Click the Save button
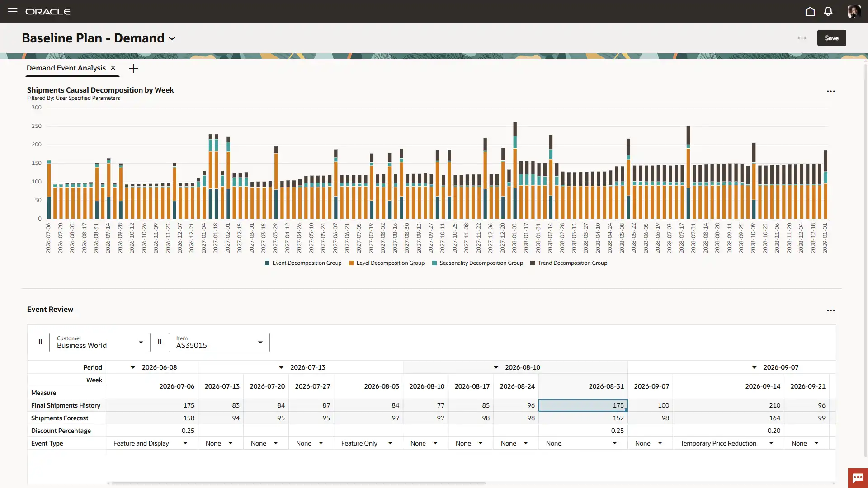The height and width of the screenshot is (488, 868). 831,38
